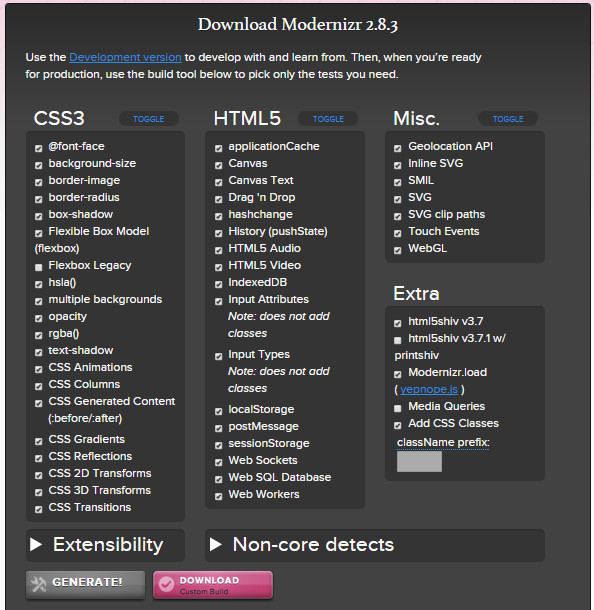Enable the Flexbox Legacy checkbox
The width and height of the screenshot is (594, 610).
click(x=39, y=267)
